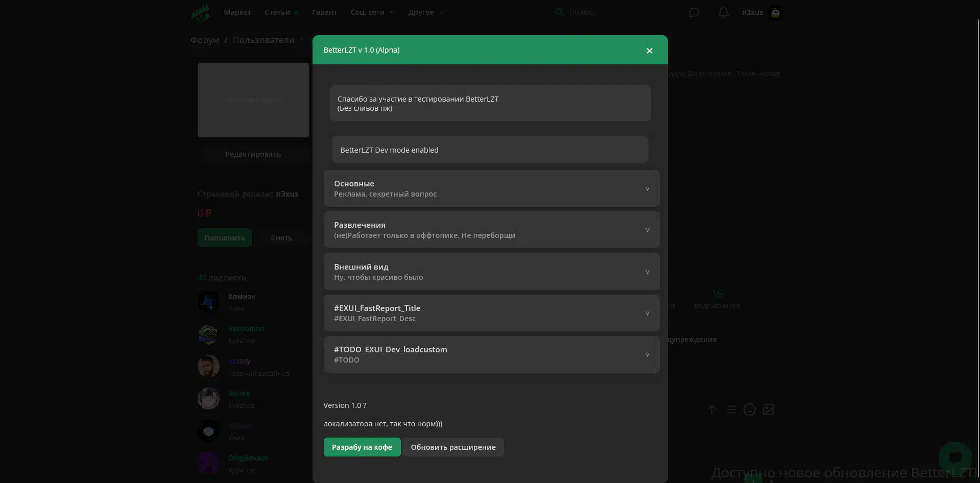
Task: Click the Разрабу на кофе button
Action: [x=362, y=447]
